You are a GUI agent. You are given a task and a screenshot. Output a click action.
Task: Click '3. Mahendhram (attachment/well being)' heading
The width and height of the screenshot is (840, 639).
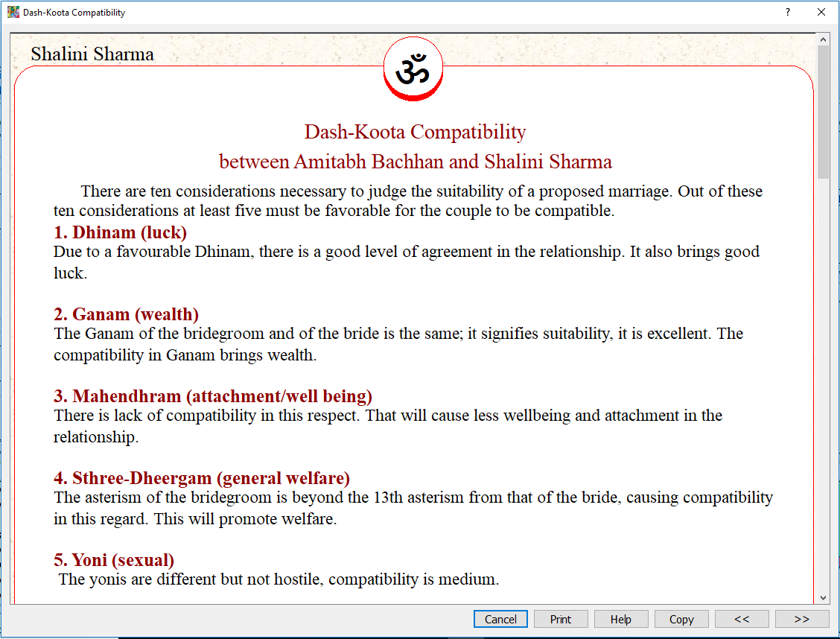coord(213,396)
